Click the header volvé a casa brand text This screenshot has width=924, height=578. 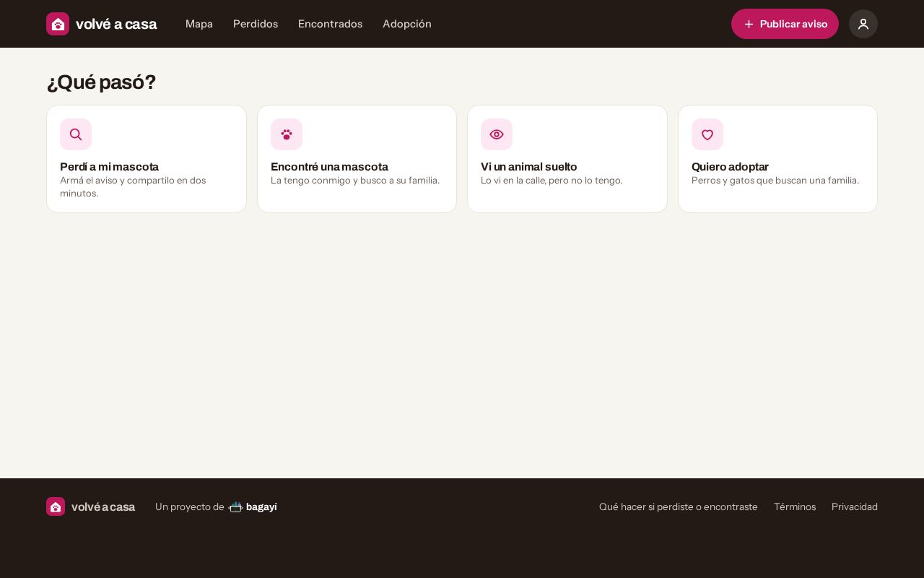tap(116, 24)
